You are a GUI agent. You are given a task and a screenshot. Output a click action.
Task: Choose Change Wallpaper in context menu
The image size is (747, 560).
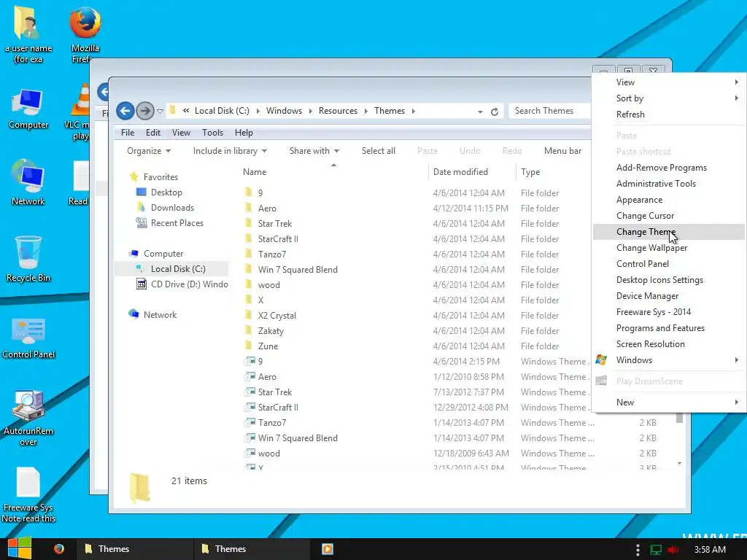(668, 248)
